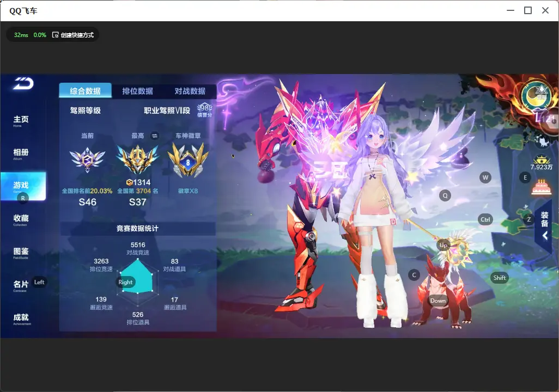Select the 游戏 game section
559x392 pixels.
coord(23,186)
